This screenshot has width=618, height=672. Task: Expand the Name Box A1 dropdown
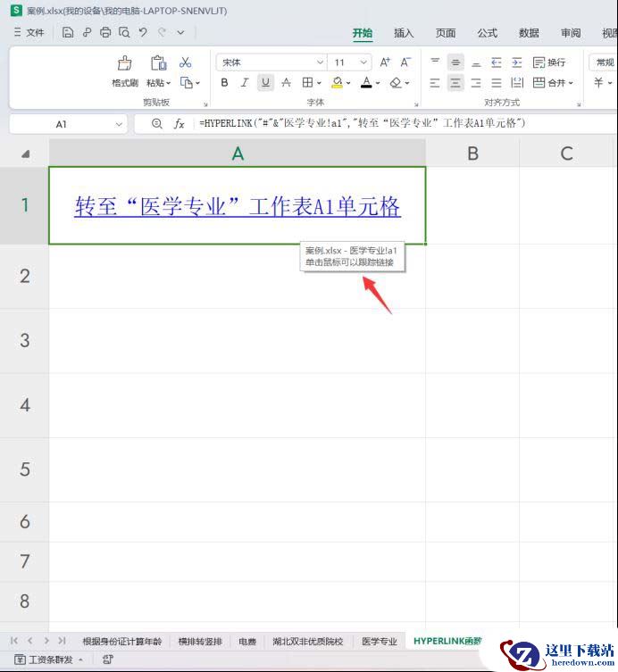tap(120, 124)
